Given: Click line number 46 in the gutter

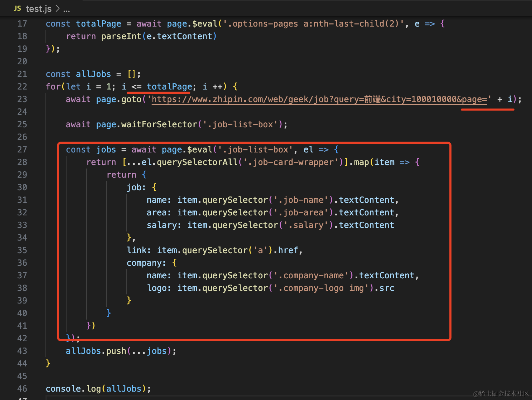Looking at the screenshot, I should (x=22, y=389).
